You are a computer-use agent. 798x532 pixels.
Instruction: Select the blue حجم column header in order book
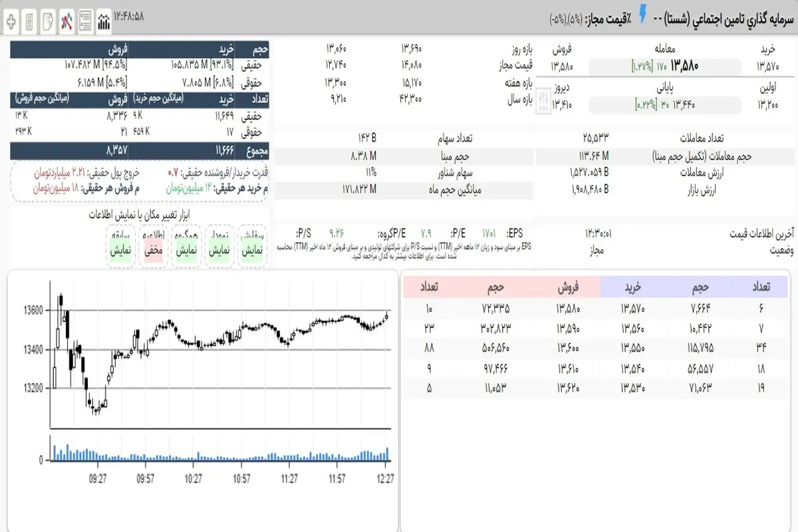(x=700, y=287)
